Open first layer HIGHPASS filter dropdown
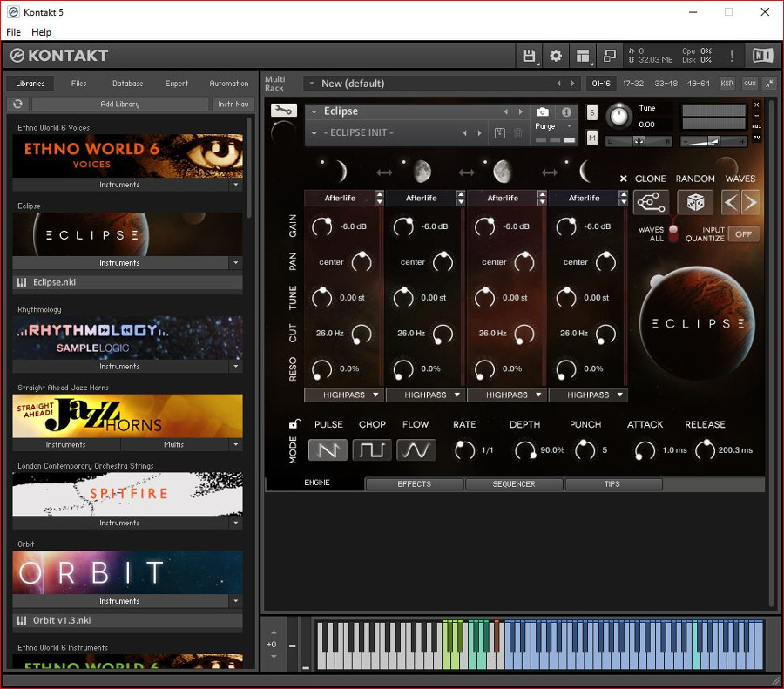This screenshot has width=784, height=689. point(343,395)
